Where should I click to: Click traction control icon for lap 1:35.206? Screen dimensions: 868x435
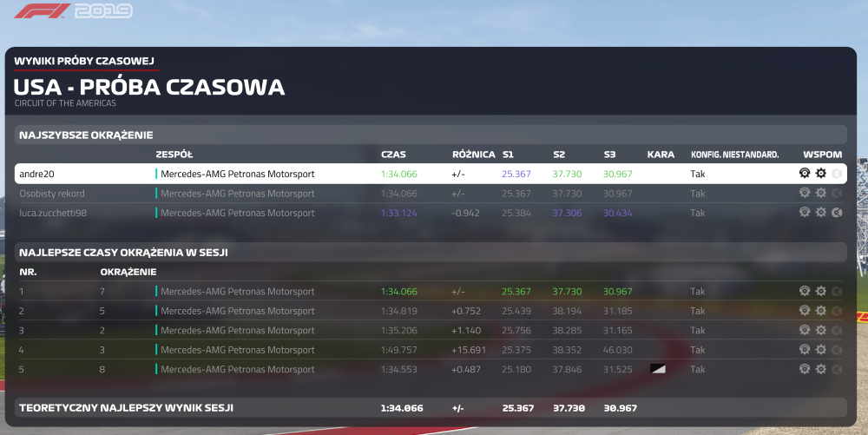click(x=805, y=330)
